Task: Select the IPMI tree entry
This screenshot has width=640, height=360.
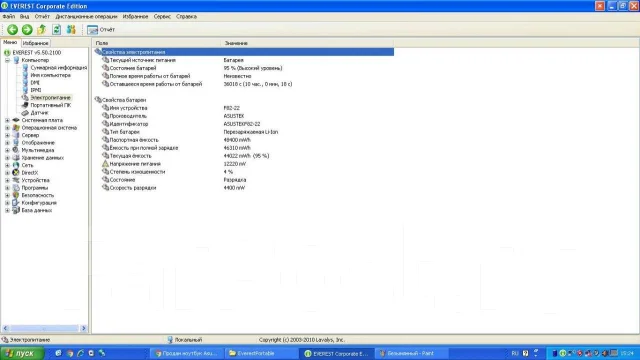Action: tap(36, 90)
